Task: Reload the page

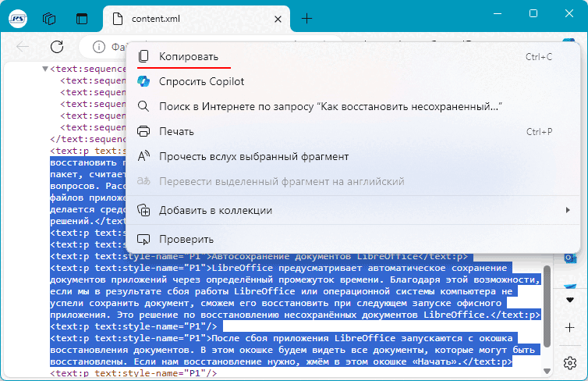Action: coord(57,47)
